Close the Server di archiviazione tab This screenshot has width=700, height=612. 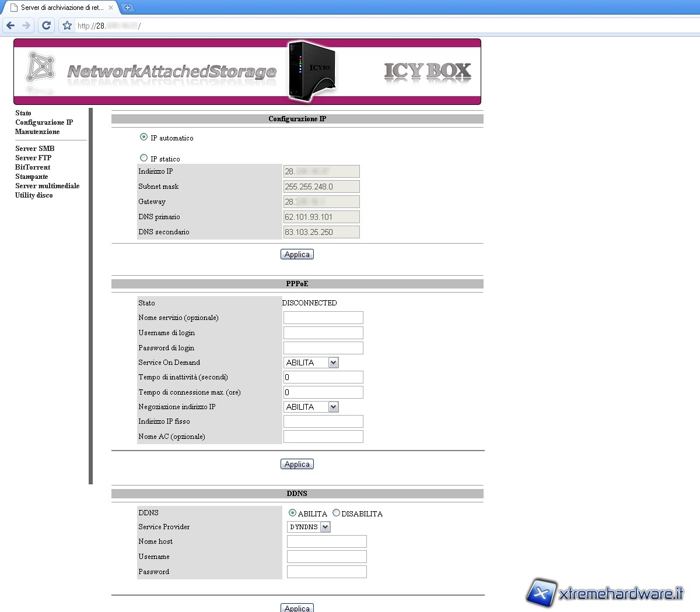coord(111,8)
